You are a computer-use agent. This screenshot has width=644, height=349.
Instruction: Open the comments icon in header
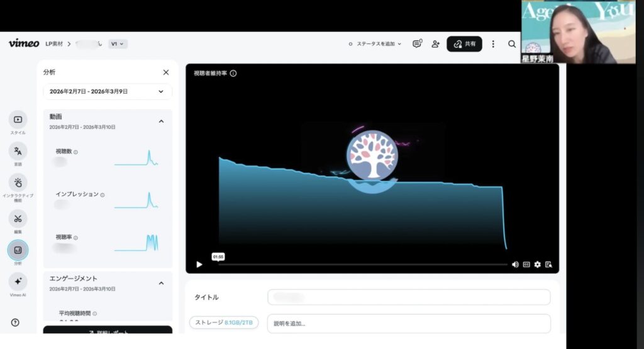click(x=416, y=44)
